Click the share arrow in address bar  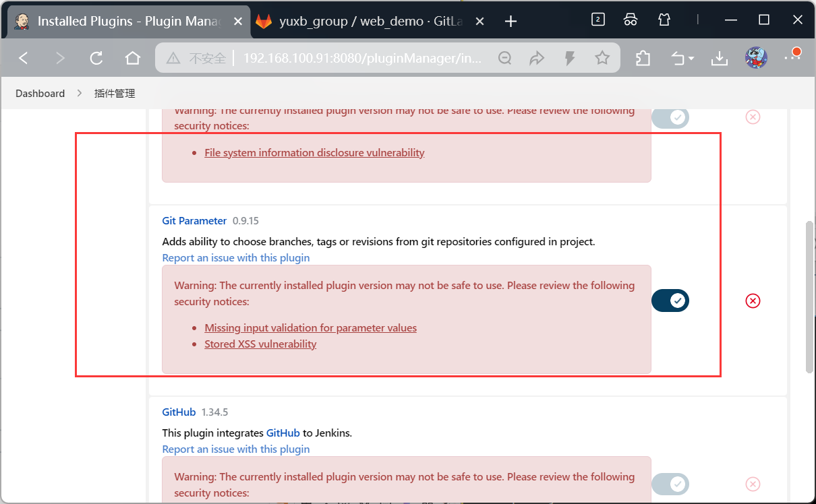537,59
